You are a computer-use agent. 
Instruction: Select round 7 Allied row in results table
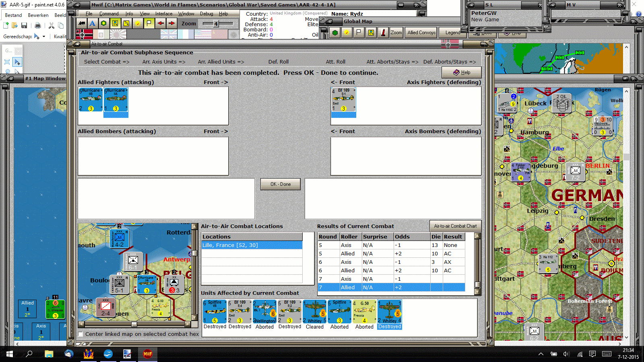pos(391,288)
